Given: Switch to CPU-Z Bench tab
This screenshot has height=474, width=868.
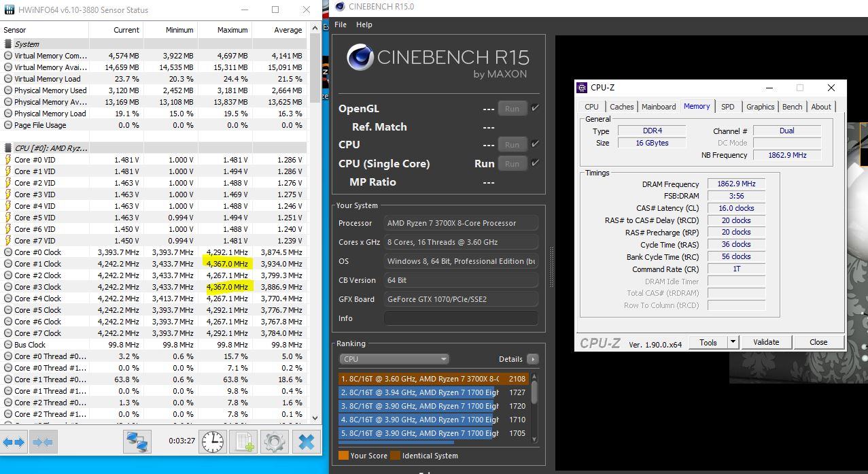Looking at the screenshot, I should coord(792,107).
